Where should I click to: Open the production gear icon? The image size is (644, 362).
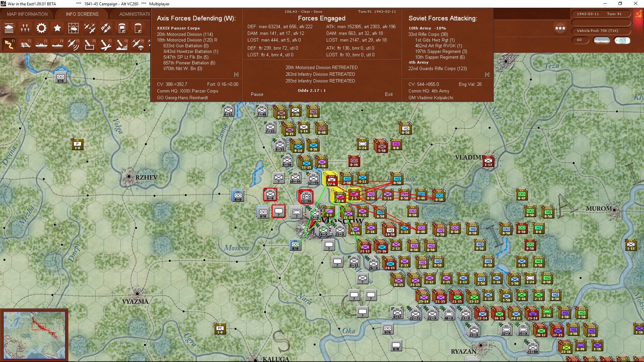[x=41, y=28]
